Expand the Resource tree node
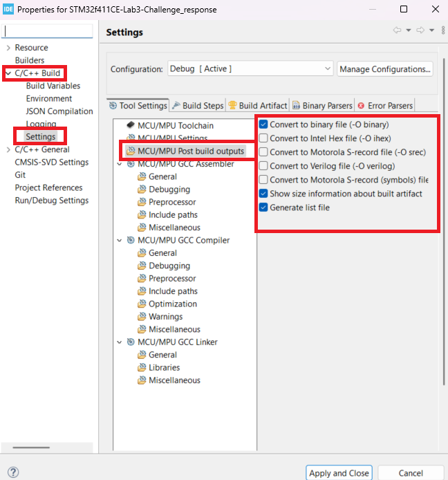Screen dimensions: 448x480 coord(8,48)
